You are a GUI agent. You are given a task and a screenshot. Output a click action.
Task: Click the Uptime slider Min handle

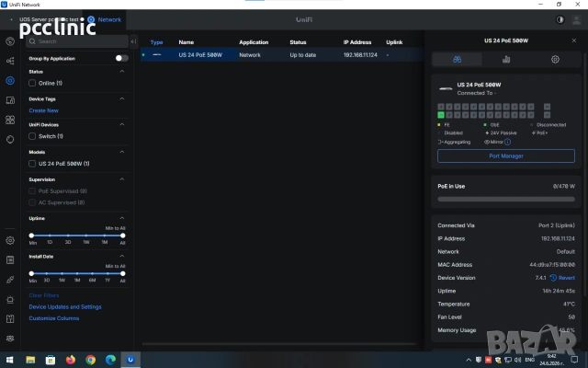[x=31, y=236]
